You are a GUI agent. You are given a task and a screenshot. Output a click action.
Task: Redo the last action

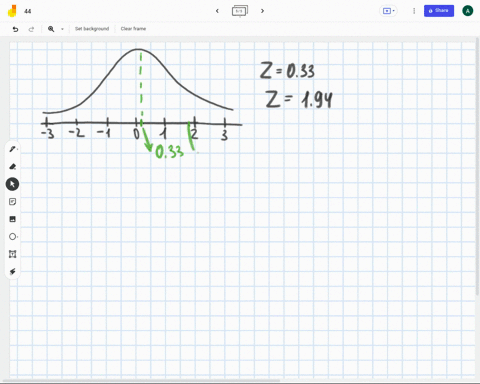coord(31,29)
